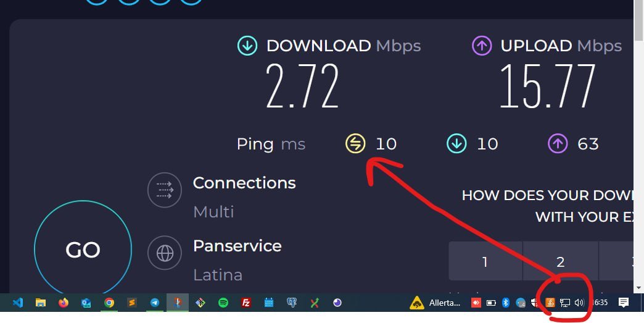Image resolution: width=644 pixels, height=323 pixels.
Task: Open Telegram from the taskbar
Action: [x=154, y=303]
